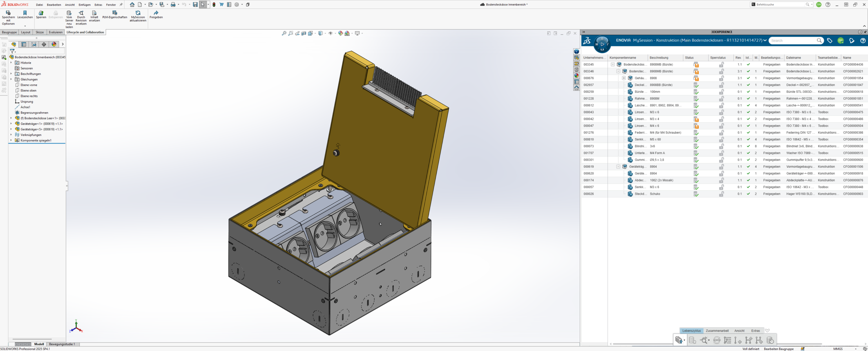This screenshot has width=868, height=351.
Task: Collapse the Bodensteckdos... row 003345
Action: pyautogui.click(x=613, y=64)
